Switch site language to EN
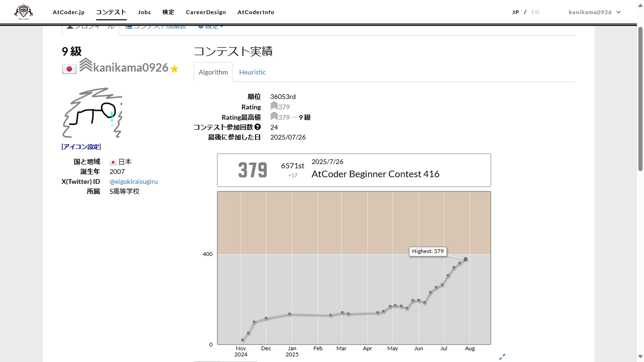This screenshot has width=644, height=362. pyautogui.click(x=535, y=12)
